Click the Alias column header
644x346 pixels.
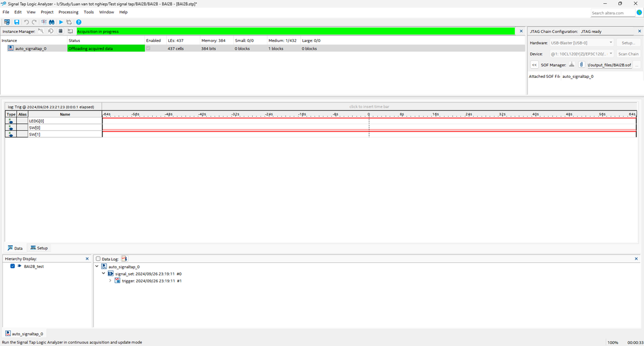22,115
